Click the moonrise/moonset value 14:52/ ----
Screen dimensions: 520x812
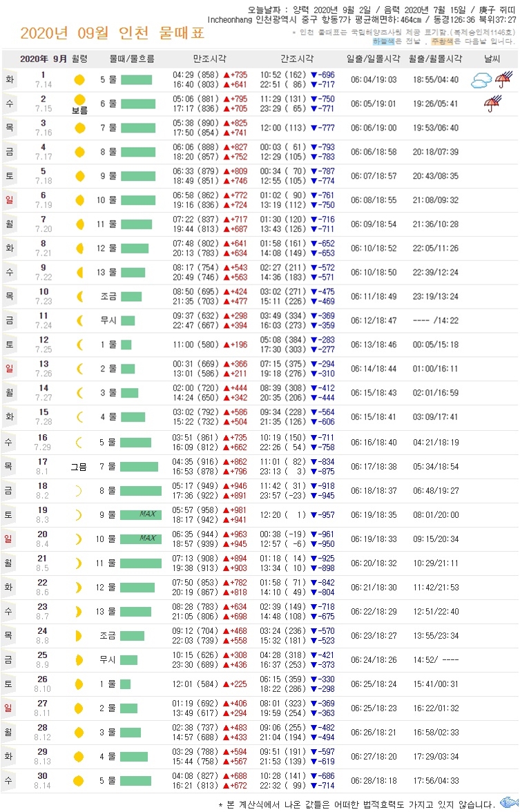436,660
